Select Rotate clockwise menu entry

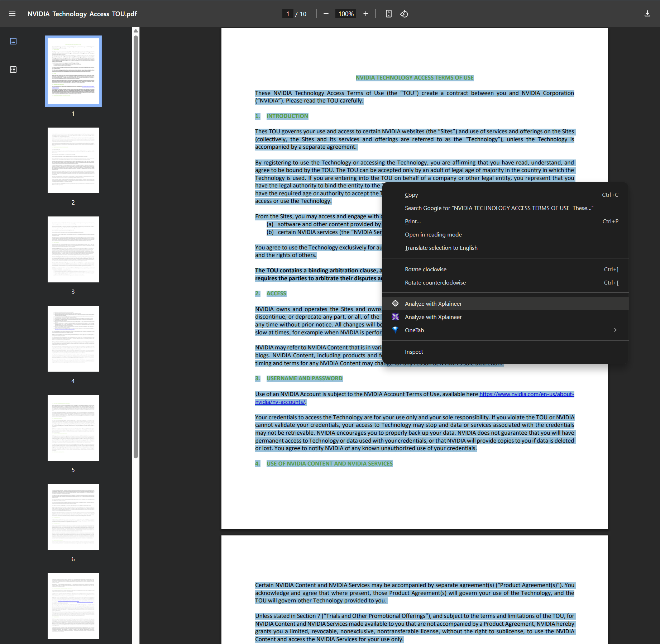(505, 269)
